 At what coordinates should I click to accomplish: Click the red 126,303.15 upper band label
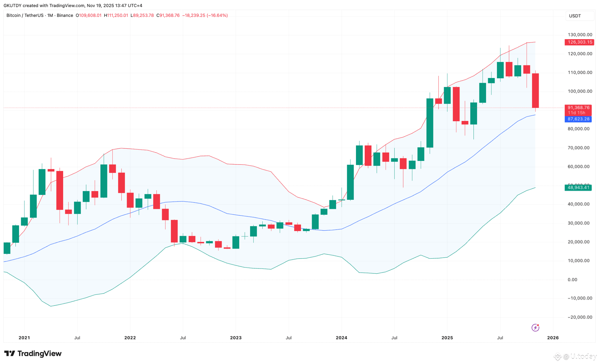pos(579,42)
